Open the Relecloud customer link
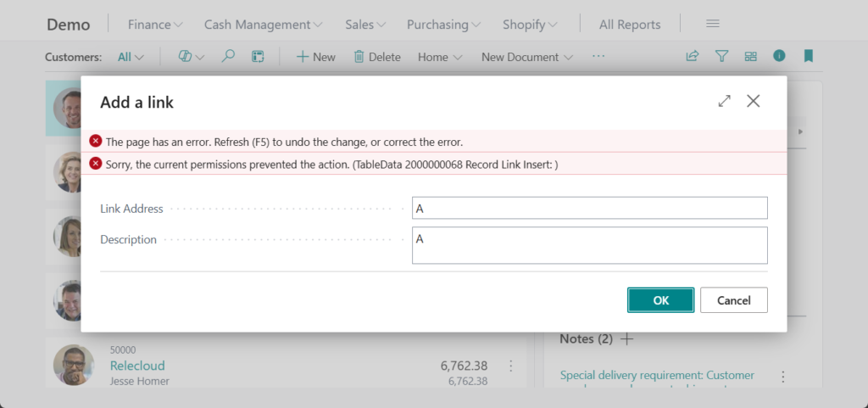The image size is (868, 408). (137, 366)
